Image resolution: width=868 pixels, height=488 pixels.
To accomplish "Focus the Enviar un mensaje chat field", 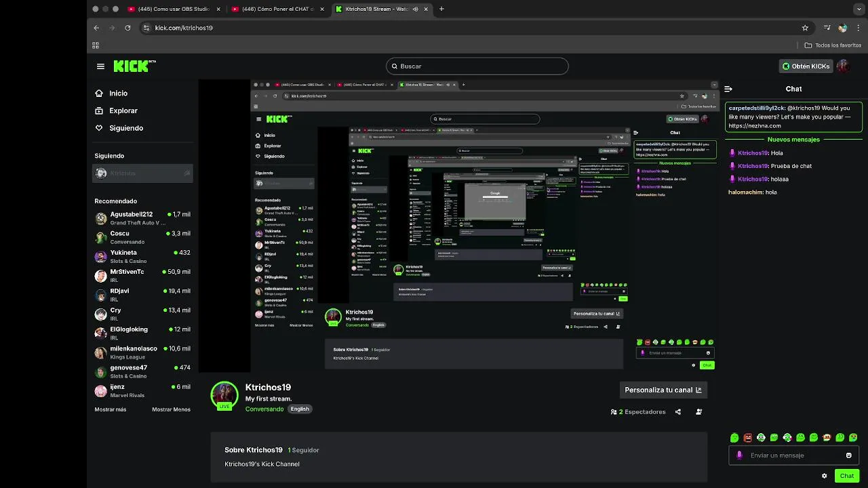I will click(x=793, y=455).
